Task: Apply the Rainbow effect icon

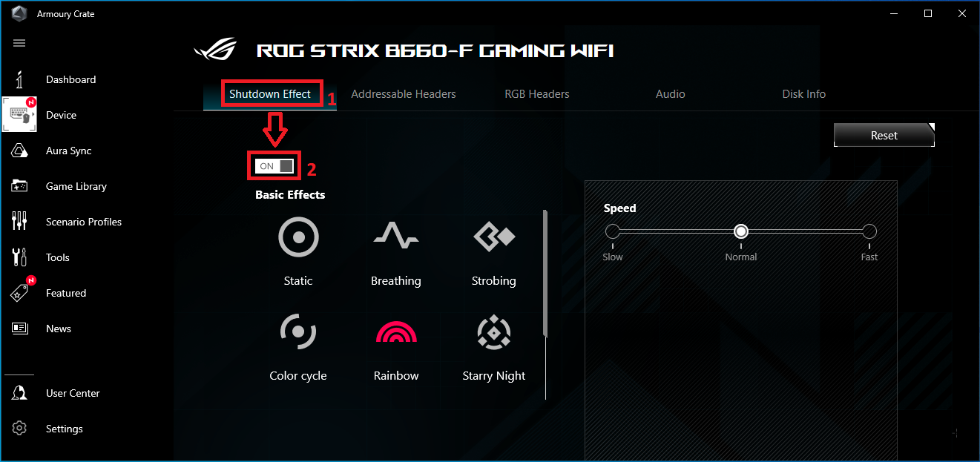Action: (396, 331)
